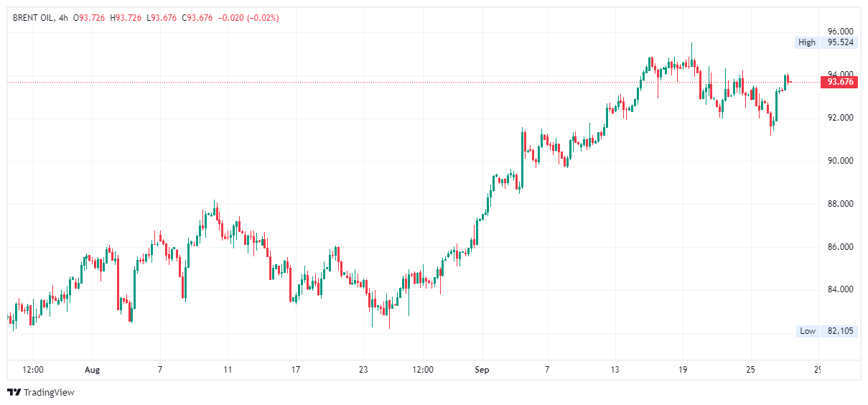
Task: Click the 95.524 high price value
Action: point(840,42)
